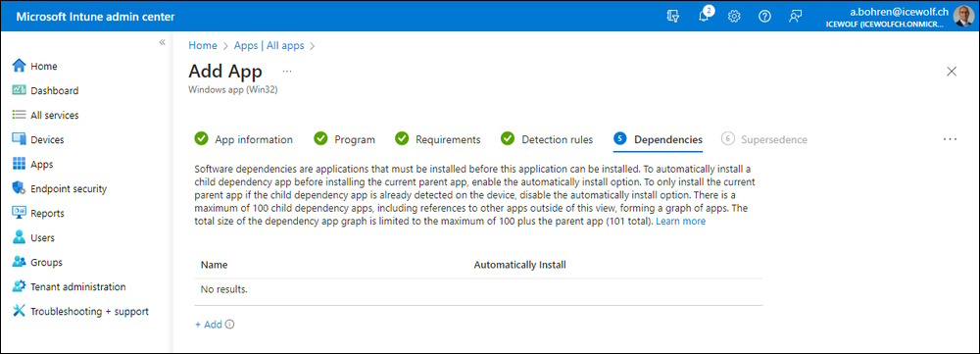Click the Microsoft Intune admin center title
This screenshot has height=354, width=980.
pos(95,17)
